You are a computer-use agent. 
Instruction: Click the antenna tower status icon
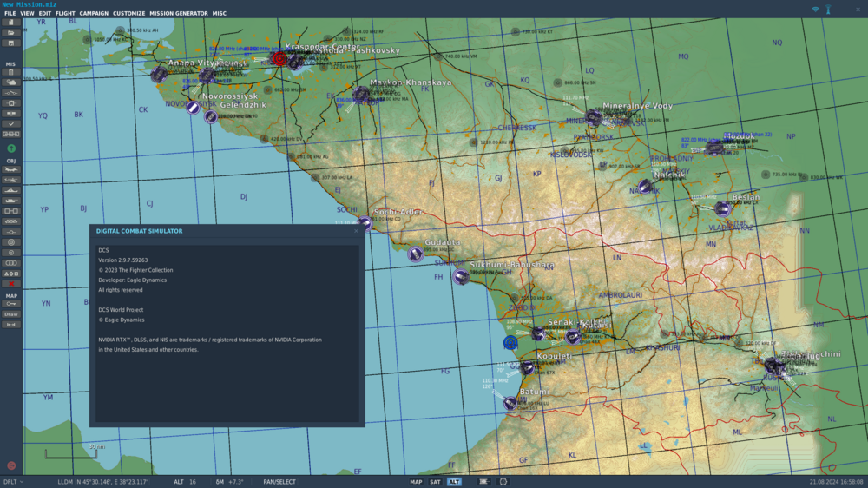tap(828, 10)
